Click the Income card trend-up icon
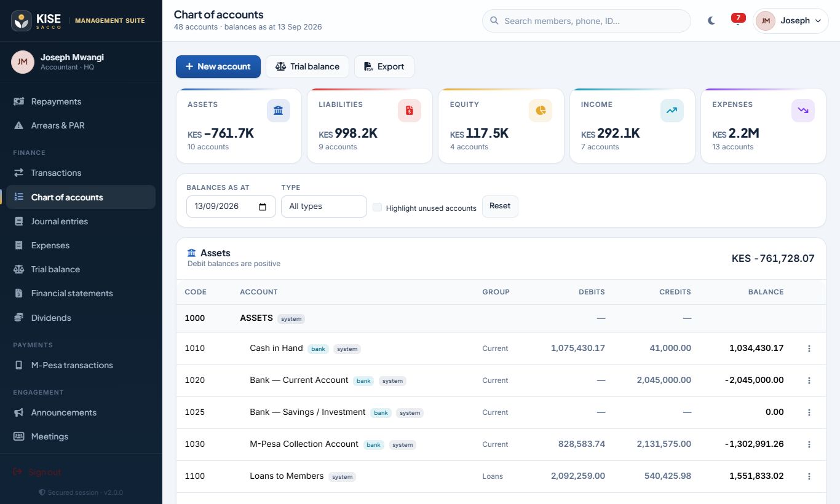Viewport: 840px width, 504px height. point(672,111)
